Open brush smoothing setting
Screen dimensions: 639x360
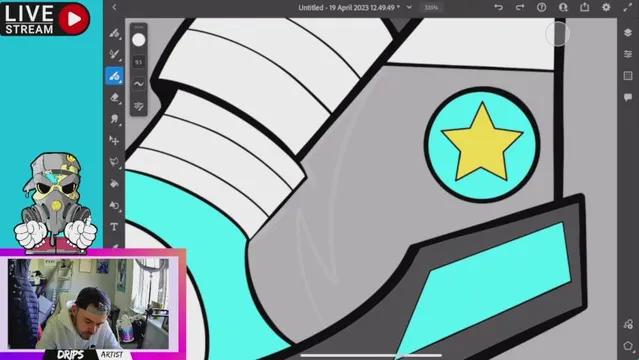click(139, 84)
